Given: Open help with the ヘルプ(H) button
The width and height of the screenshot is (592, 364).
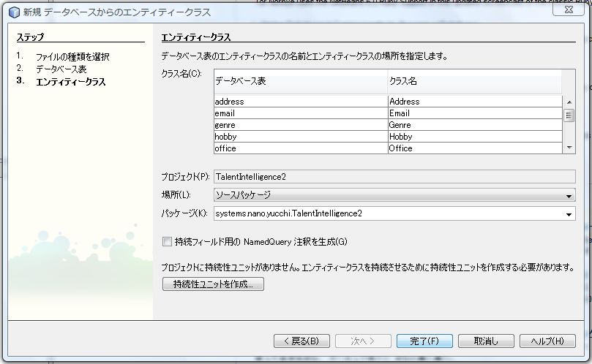Looking at the screenshot, I should click(x=547, y=341).
